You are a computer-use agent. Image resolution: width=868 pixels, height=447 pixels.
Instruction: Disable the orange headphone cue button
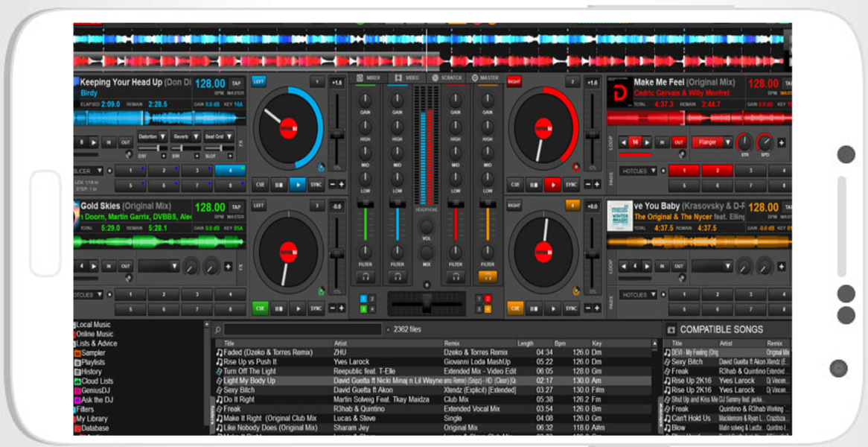[488, 277]
